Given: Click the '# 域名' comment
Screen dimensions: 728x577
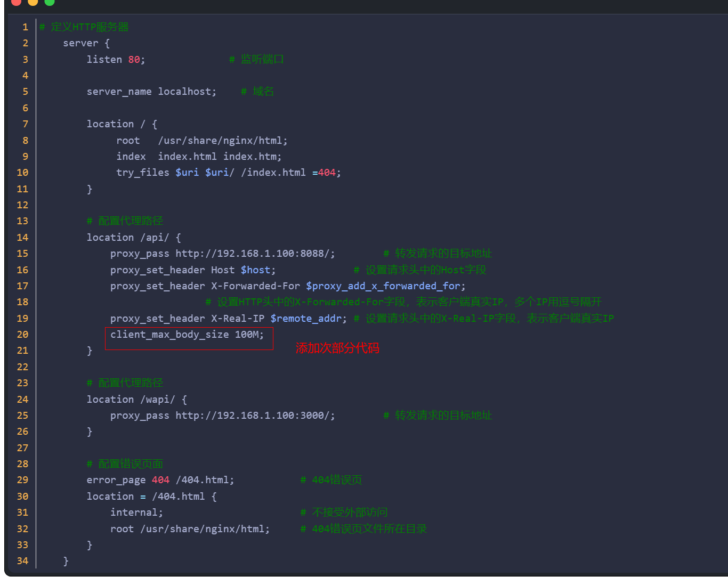Looking at the screenshot, I should (257, 91).
